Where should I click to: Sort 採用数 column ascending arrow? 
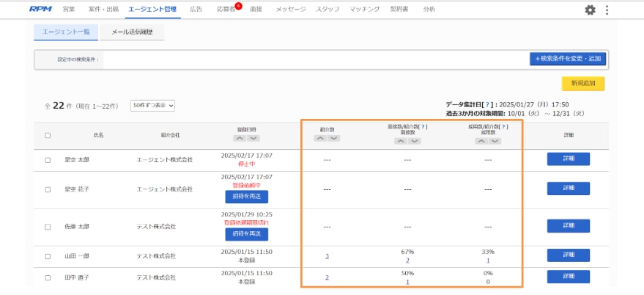[x=481, y=141]
